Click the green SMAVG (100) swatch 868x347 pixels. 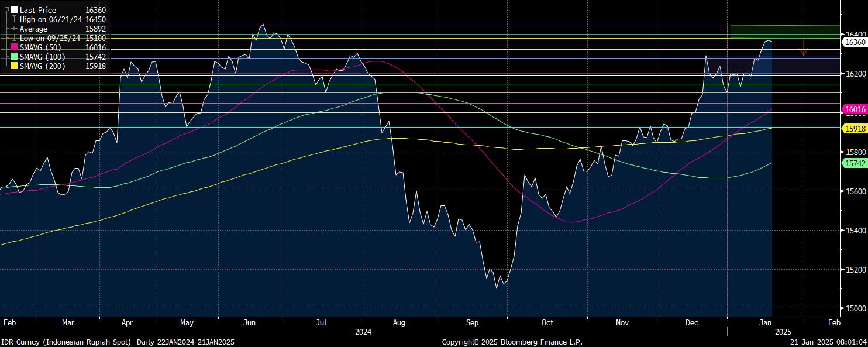(x=14, y=57)
